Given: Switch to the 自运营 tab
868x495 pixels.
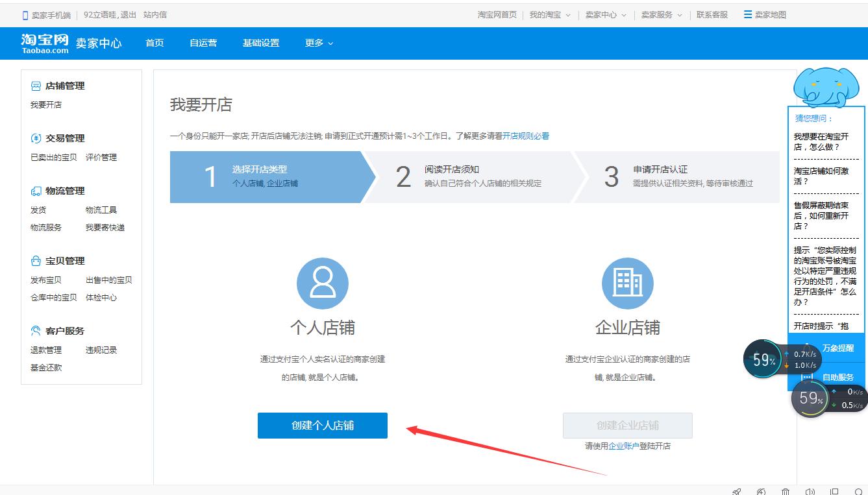Looking at the screenshot, I should (x=203, y=43).
